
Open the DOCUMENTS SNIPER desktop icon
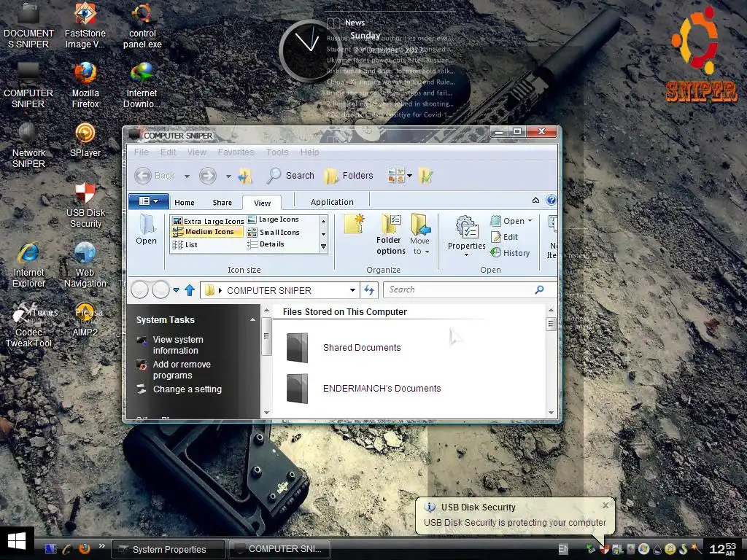pyautogui.click(x=28, y=25)
